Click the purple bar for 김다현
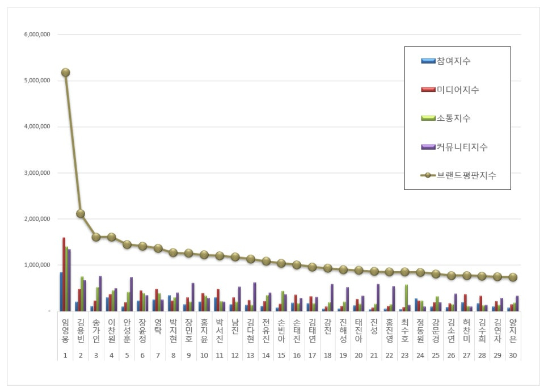This screenshot has width=548, height=392. click(255, 297)
